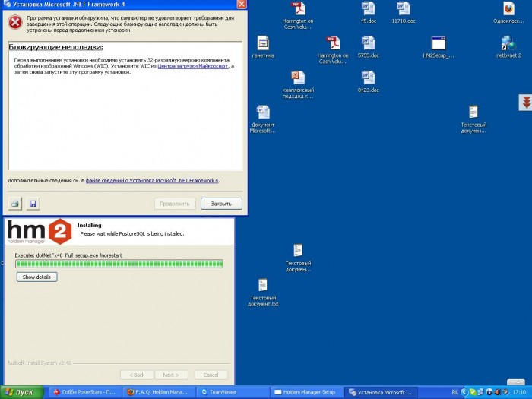The width and height of the screenshot is (532, 399).
Task: Click the Nullsoft Install System v2.46 text
Action: click(x=40, y=363)
